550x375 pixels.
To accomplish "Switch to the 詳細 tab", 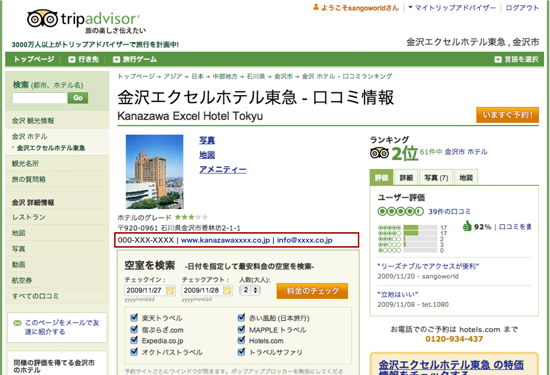I will (406, 178).
